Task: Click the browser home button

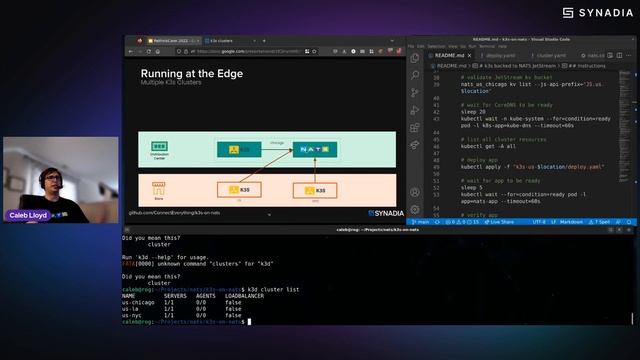Action: pos(158,51)
